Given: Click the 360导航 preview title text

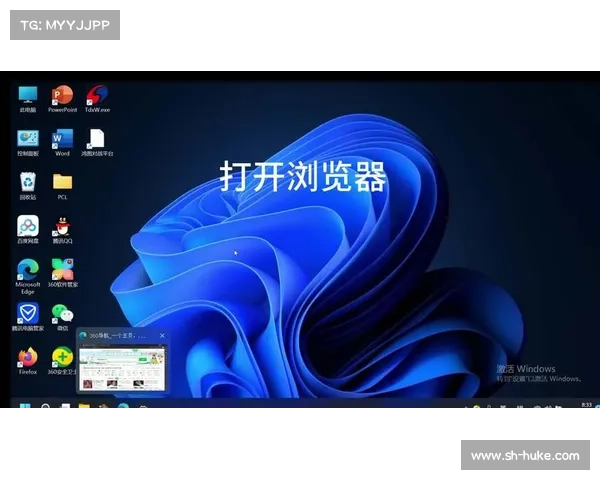Looking at the screenshot, I should (x=117, y=336).
